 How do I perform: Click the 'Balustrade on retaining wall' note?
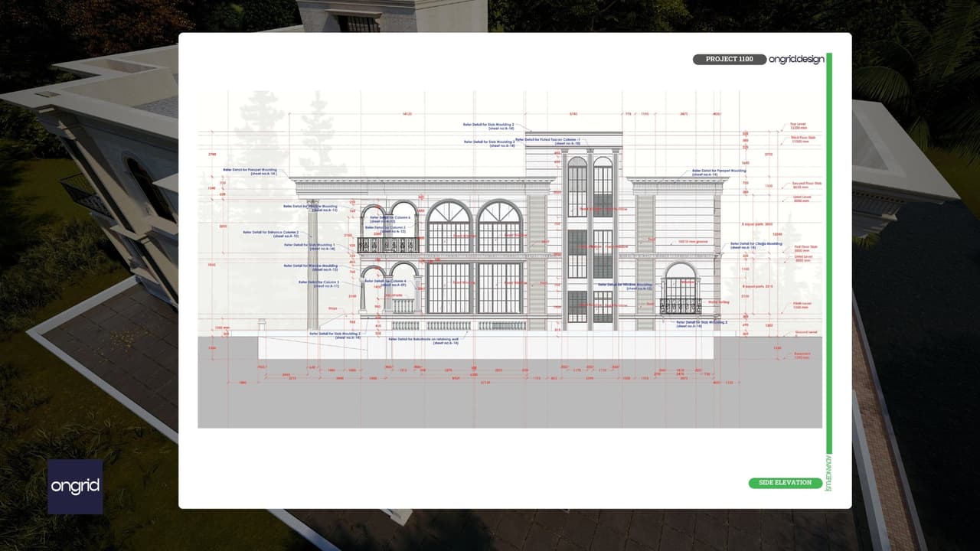coord(423,341)
